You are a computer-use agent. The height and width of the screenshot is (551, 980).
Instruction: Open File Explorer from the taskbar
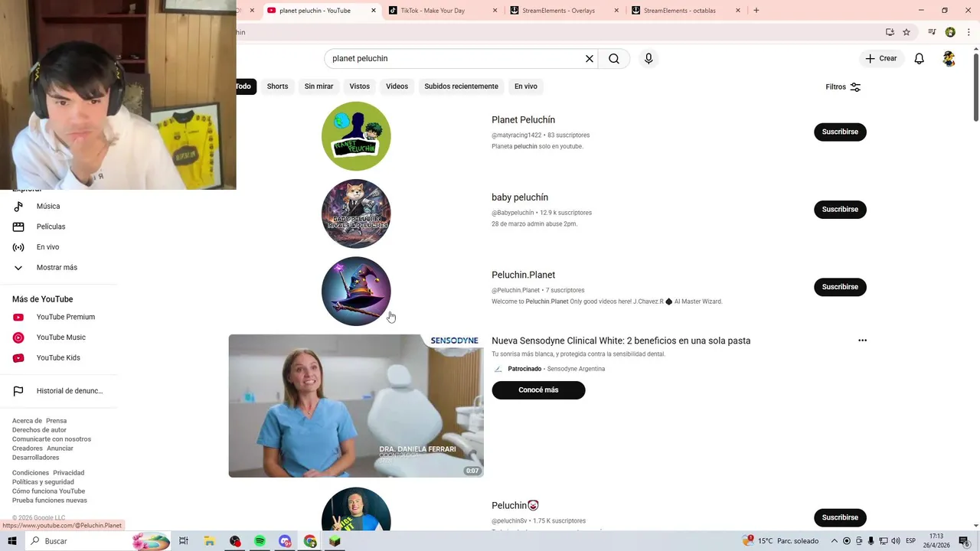pyautogui.click(x=209, y=541)
